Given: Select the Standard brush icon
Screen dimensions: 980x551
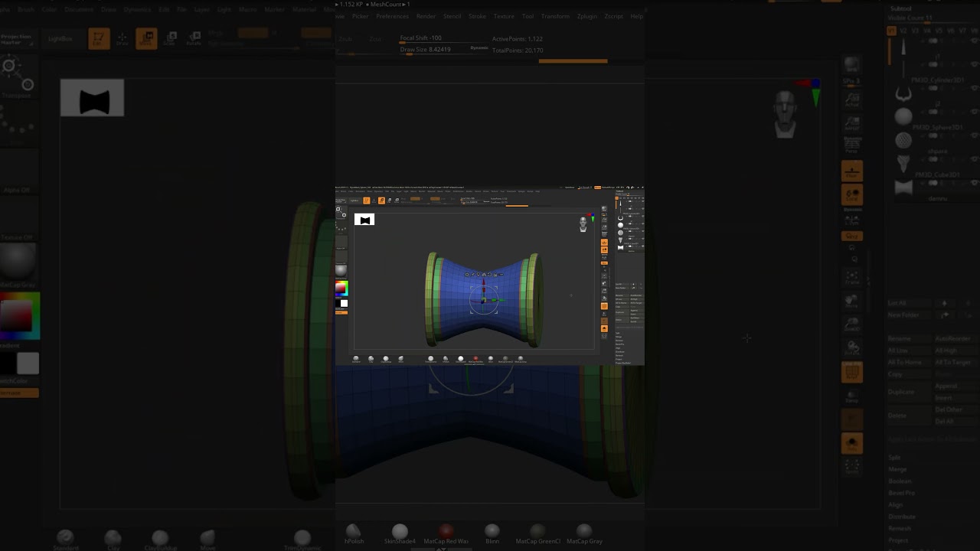Looking at the screenshot, I should (x=66, y=540).
